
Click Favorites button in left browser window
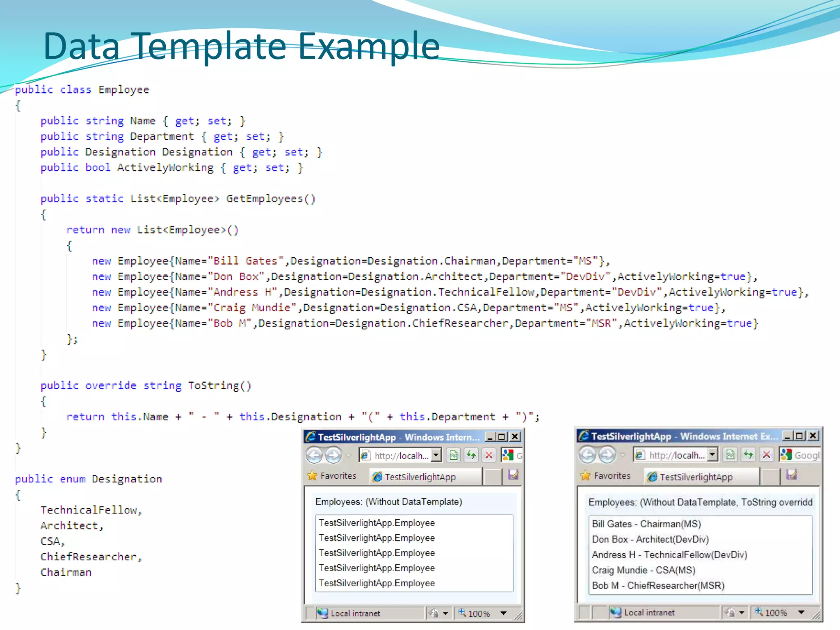(x=332, y=476)
